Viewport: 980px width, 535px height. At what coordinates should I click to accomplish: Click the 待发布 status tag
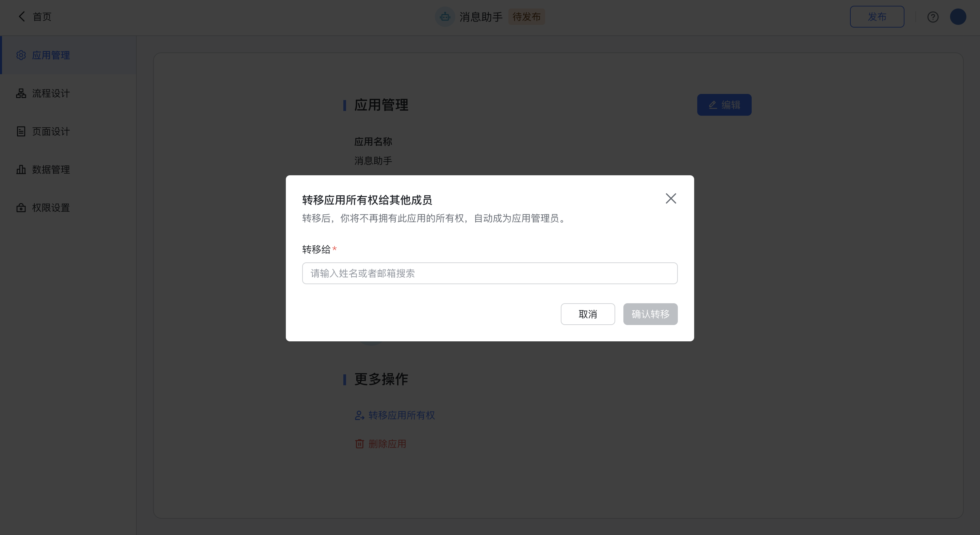click(x=526, y=17)
